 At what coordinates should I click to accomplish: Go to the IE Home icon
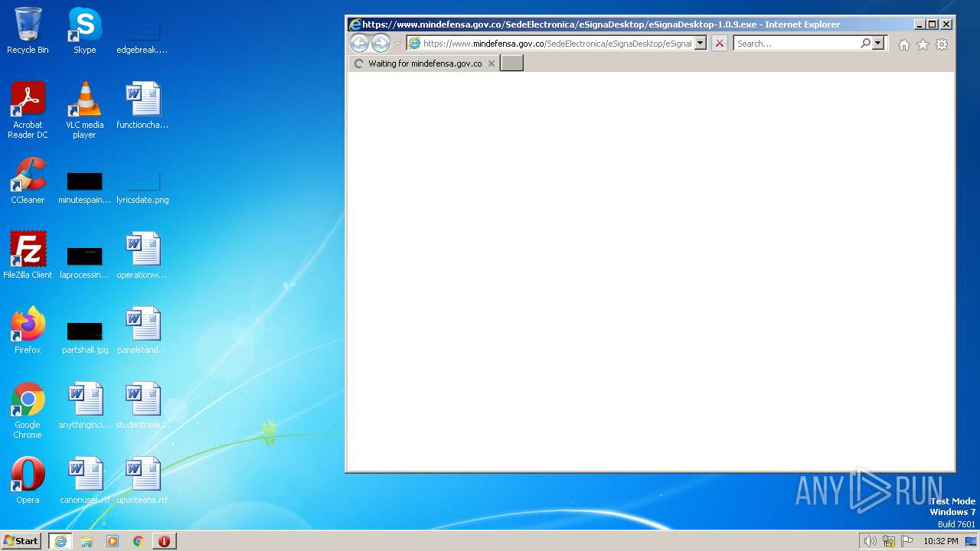[x=904, y=44]
